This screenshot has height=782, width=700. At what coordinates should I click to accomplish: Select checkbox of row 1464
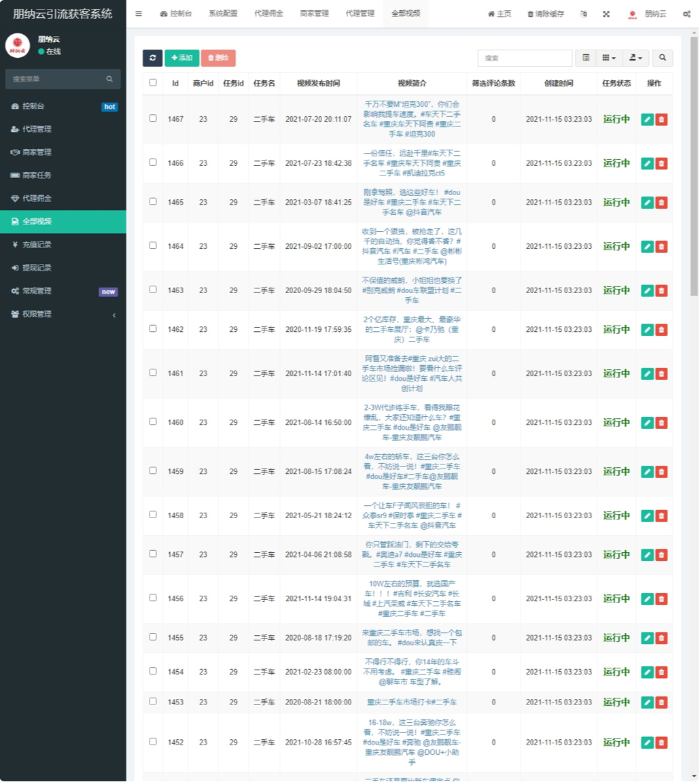[153, 245]
